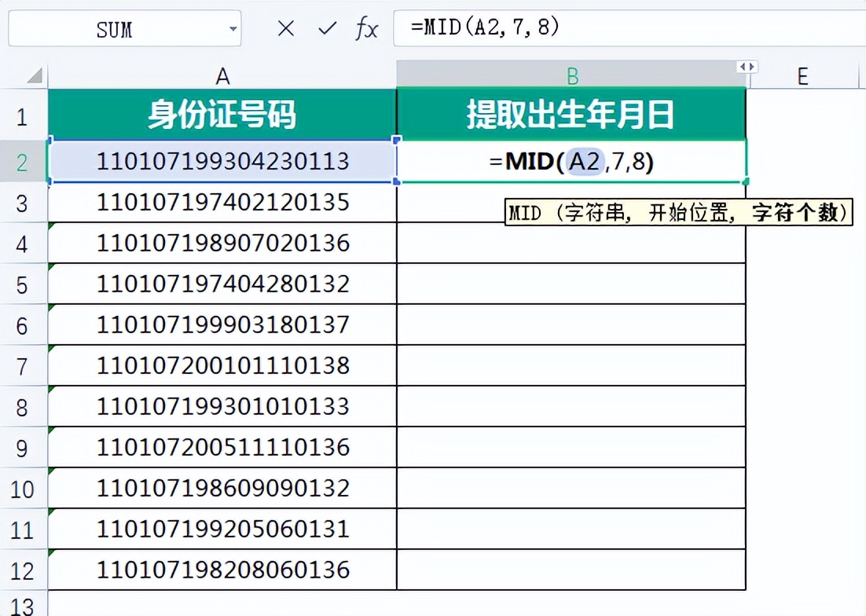Click the 身份证号码 header cell
The image size is (866, 616).
(222, 115)
